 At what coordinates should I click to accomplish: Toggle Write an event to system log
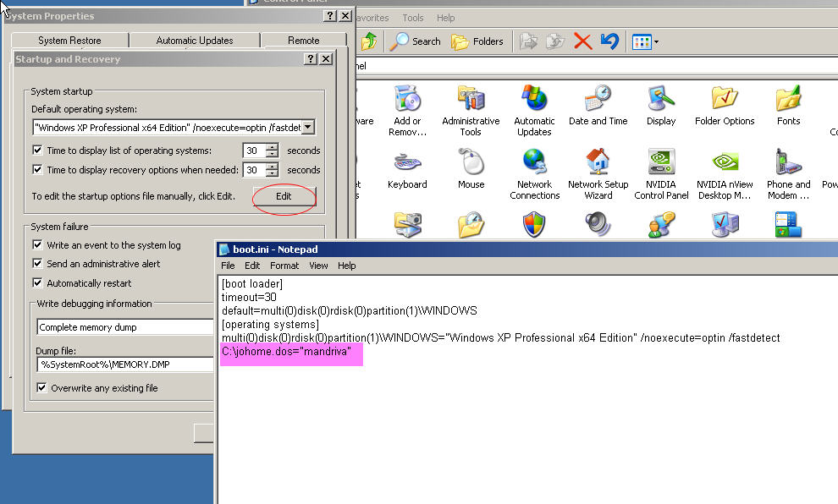[x=37, y=244]
